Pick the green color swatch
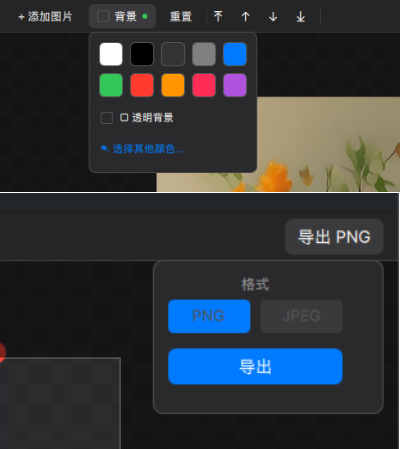The image size is (400, 449). pos(111,85)
